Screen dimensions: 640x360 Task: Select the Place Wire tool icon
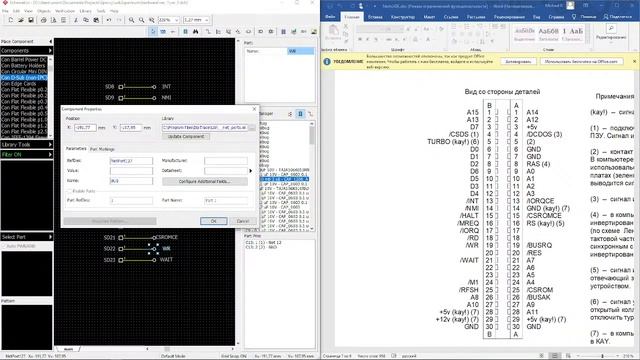[x=208, y=31]
